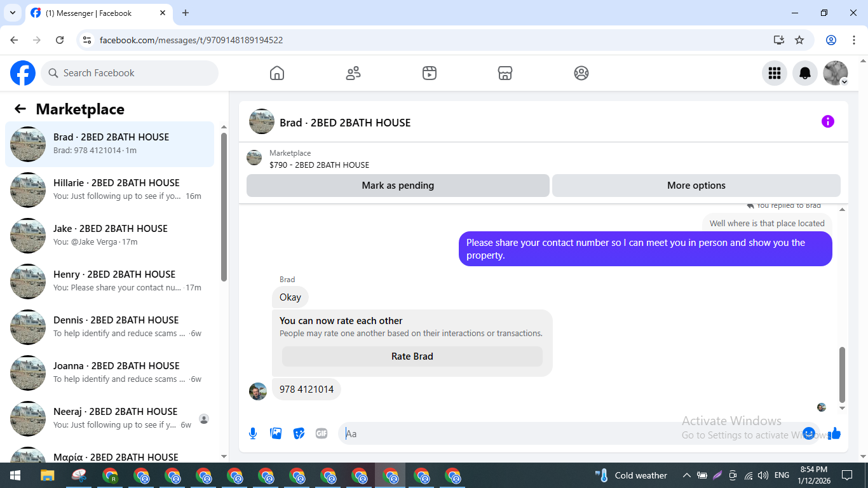Click profile icon on Neeraj conversation row
868x488 pixels.
(204, 419)
